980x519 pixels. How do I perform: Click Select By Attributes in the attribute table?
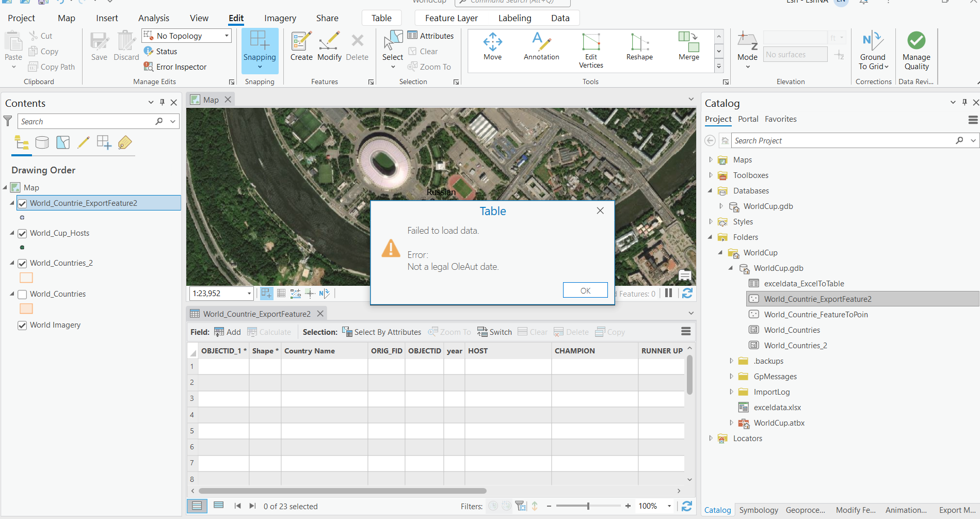pyautogui.click(x=382, y=332)
